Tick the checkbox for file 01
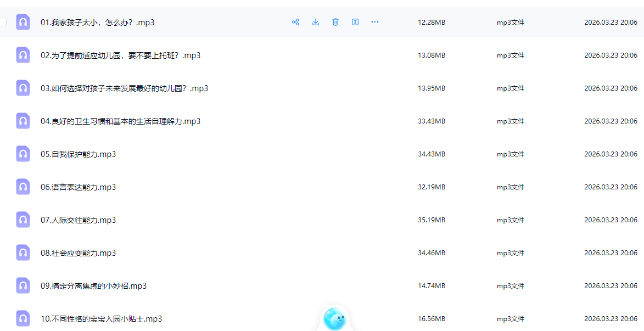 tap(2, 22)
